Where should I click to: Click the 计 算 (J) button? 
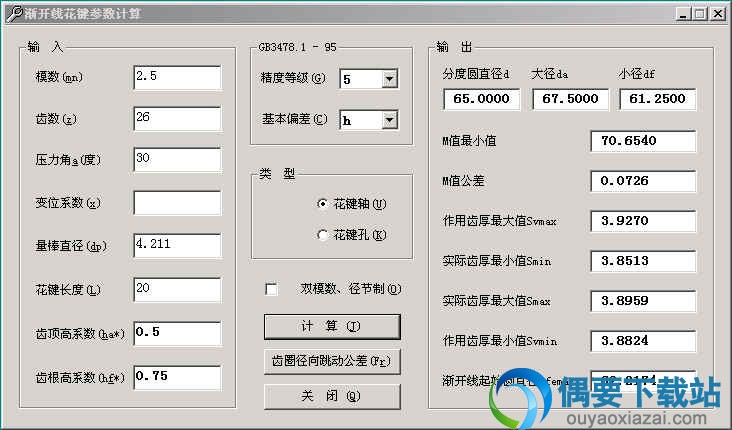pyautogui.click(x=332, y=326)
